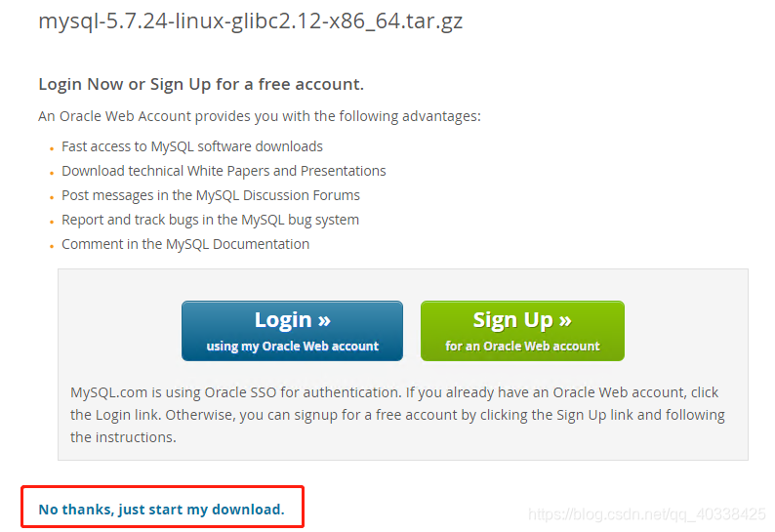Click the MySQL.com Oracle SSO authentication sentence
This screenshot has height=532, width=775.
coord(236,392)
